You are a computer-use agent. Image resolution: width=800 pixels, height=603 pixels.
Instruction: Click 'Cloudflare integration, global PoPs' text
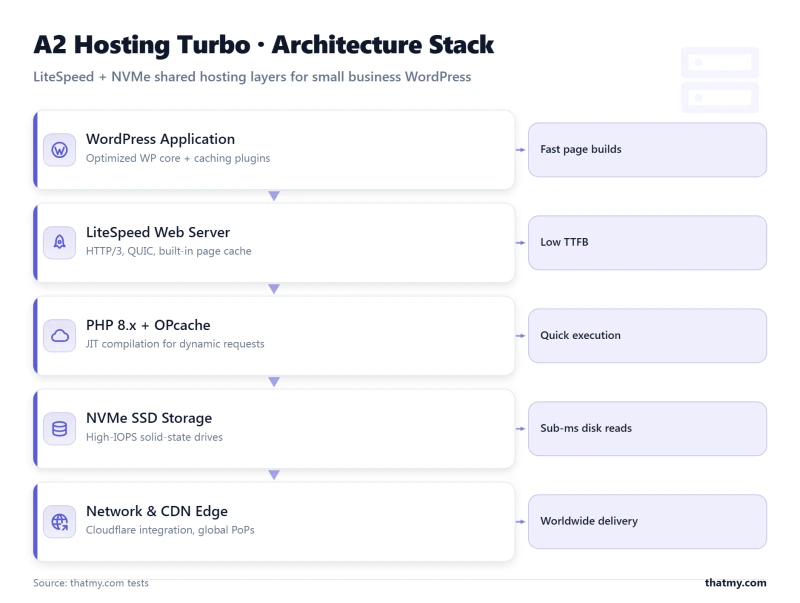click(x=170, y=530)
